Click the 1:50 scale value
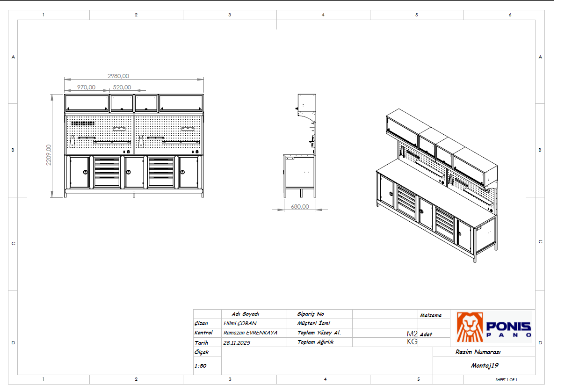The height and width of the screenshot is (392, 572). tap(200, 366)
